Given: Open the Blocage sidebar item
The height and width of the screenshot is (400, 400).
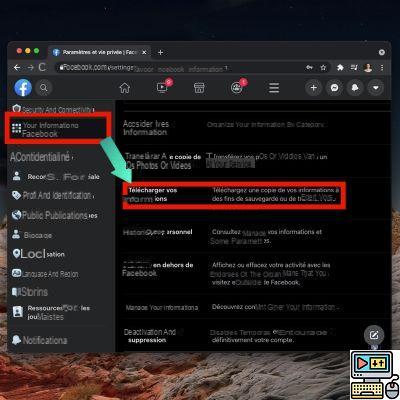Looking at the screenshot, I should [x=32, y=235].
